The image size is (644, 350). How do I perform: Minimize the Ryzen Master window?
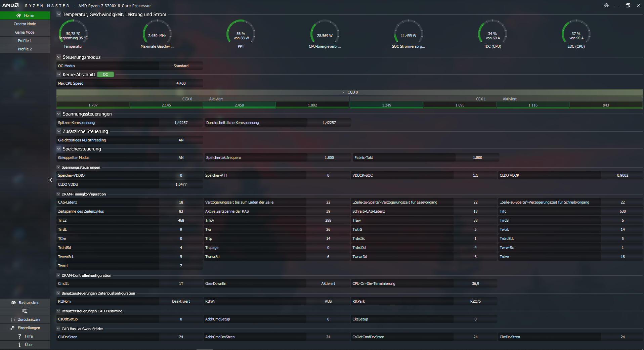(x=617, y=5)
